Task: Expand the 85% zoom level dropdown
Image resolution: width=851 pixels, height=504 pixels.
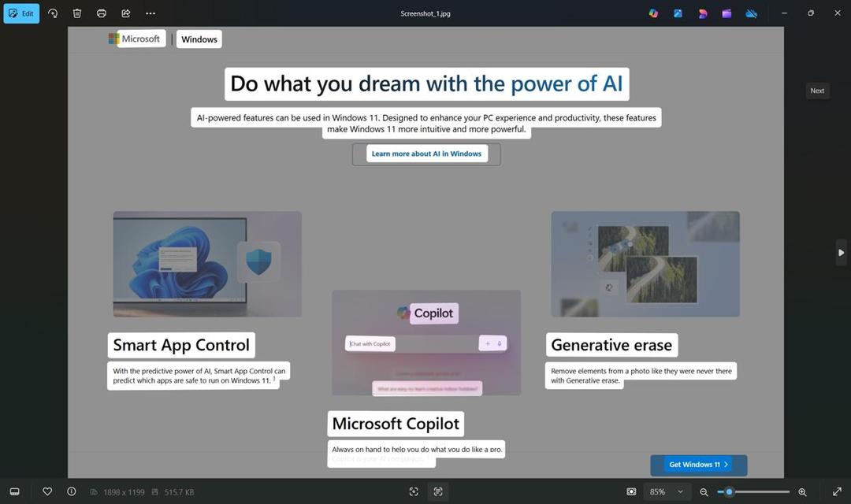Action: 667,492
